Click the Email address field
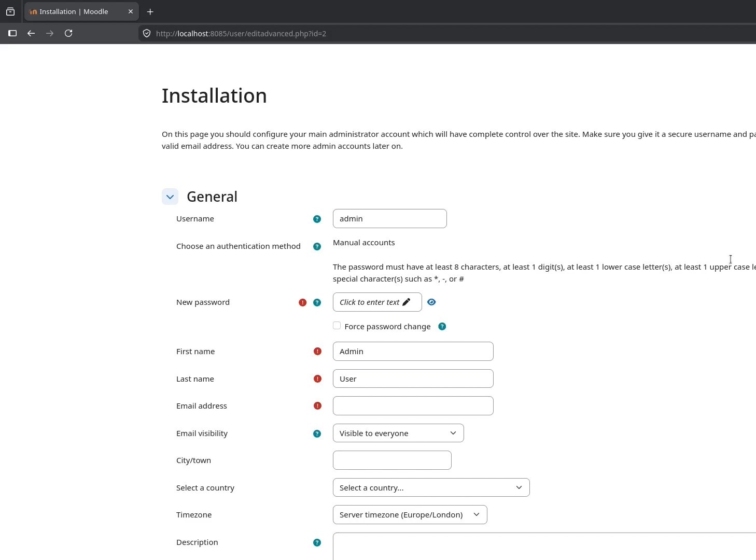Screen dimensions: 756x560 (x=413, y=405)
